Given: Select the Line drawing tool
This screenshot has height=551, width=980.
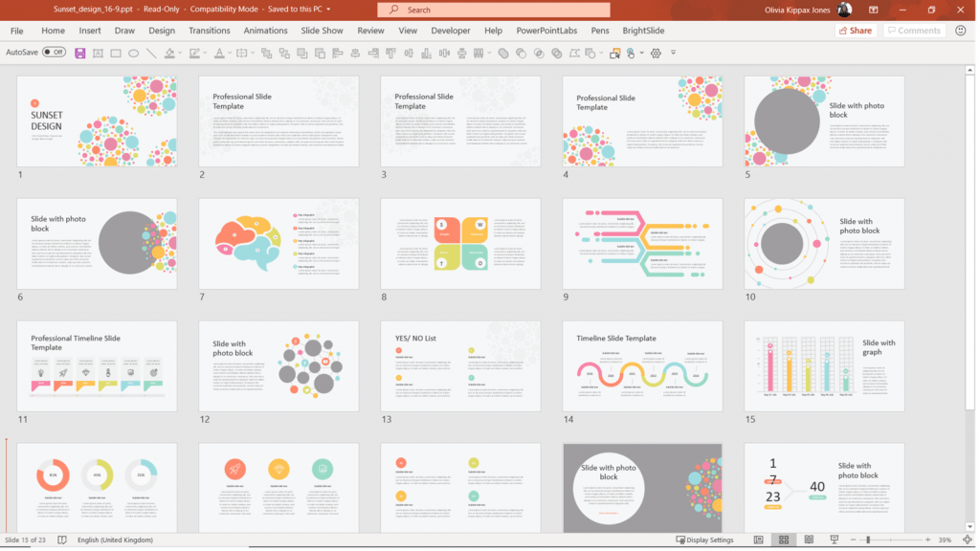Looking at the screenshot, I should point(151,53).
